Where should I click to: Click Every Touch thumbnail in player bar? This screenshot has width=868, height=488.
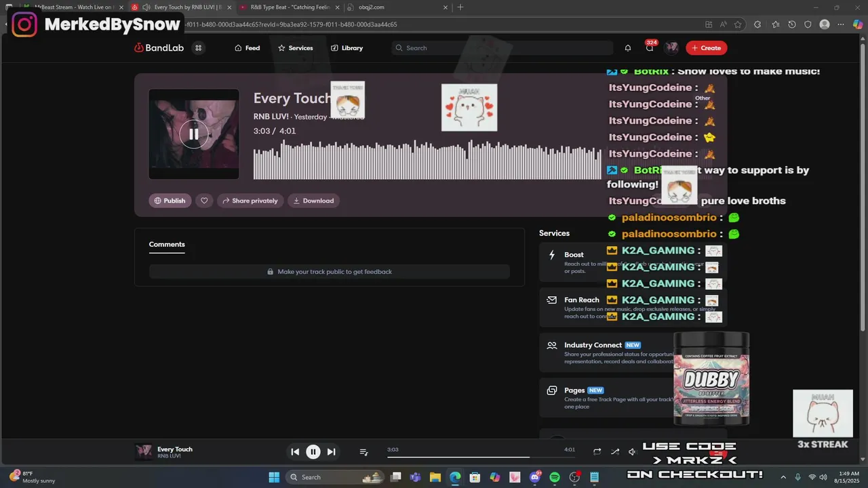pyautogui.click(x=143, y=452)
